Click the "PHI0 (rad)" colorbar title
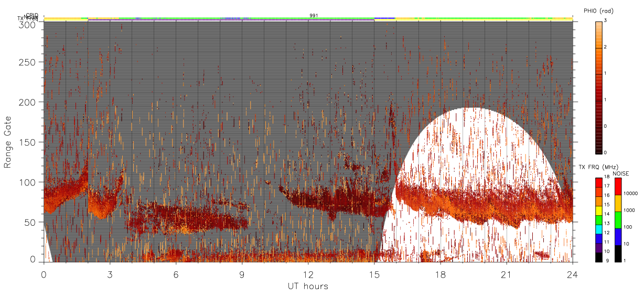The width and height of the screenshot is (644, 297). pos(599,11)
